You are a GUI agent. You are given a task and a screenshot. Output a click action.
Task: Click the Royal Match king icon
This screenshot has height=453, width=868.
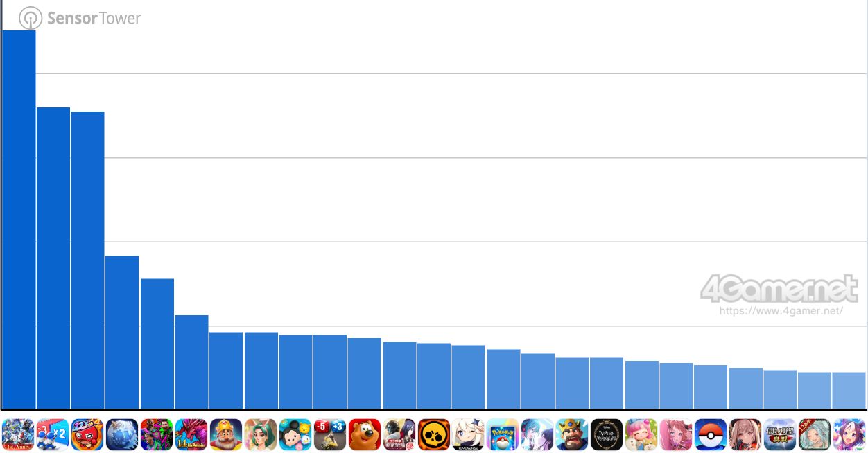pos(226,434)
